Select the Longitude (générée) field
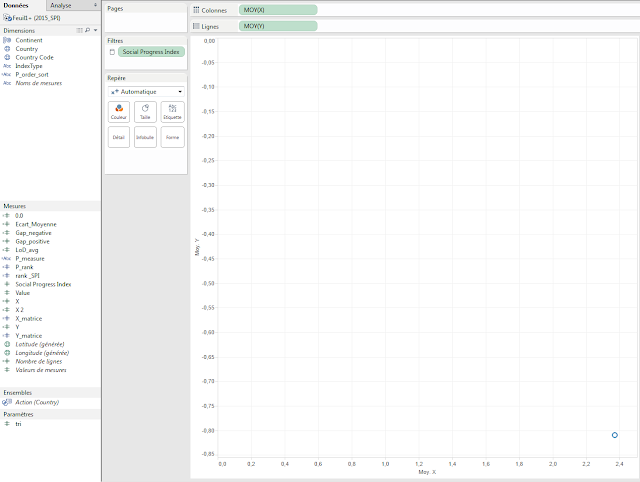Viewport: 640px width, 482px height. click(42, 353)
